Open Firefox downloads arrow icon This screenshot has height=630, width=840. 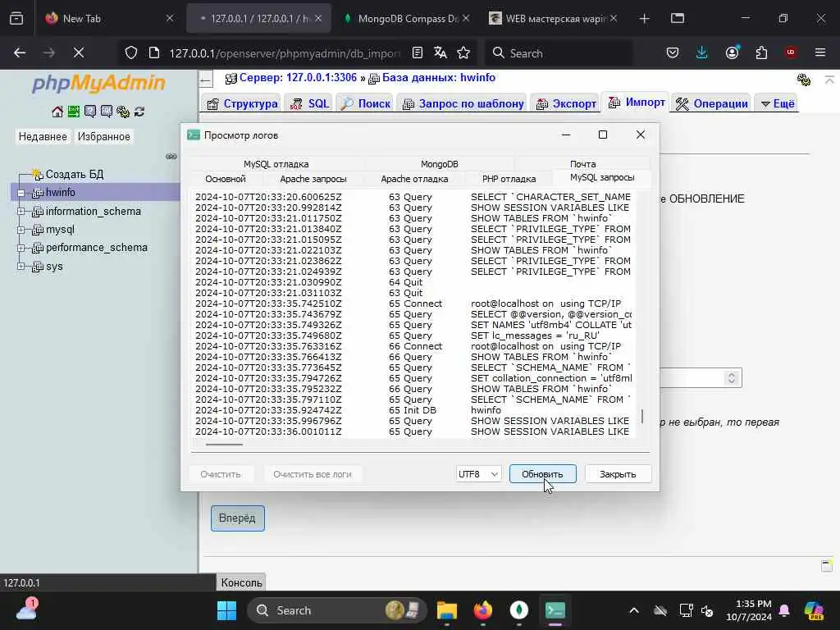(702, 52)
